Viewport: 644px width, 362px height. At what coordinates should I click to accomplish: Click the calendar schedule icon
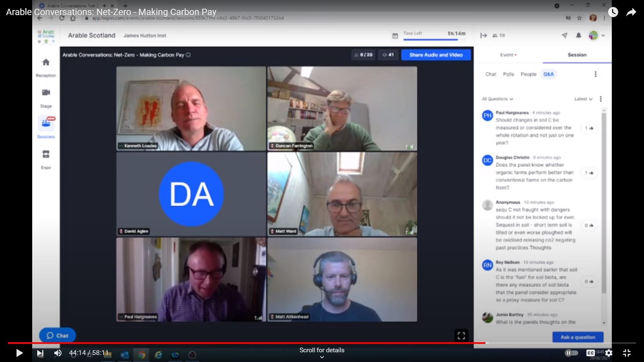395,36
